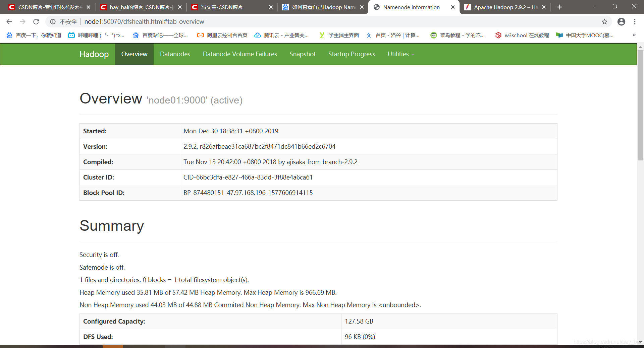644x348 pixels.
Task: Open a new browser tab
Action: (559, 7)
